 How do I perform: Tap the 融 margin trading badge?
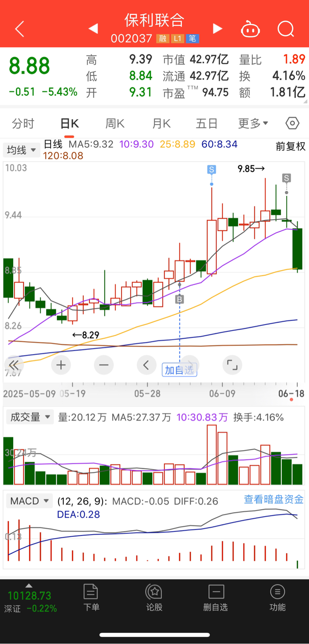pyautogui.click(x=163, y=39)
